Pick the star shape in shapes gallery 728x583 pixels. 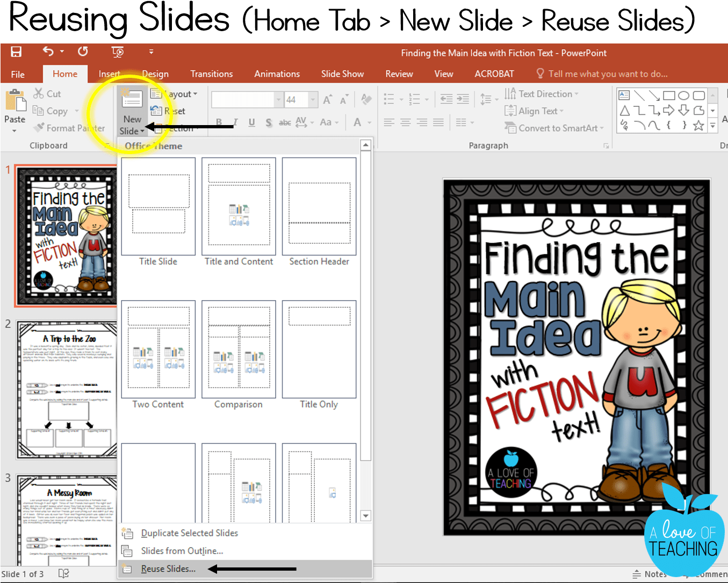(698, 126)
